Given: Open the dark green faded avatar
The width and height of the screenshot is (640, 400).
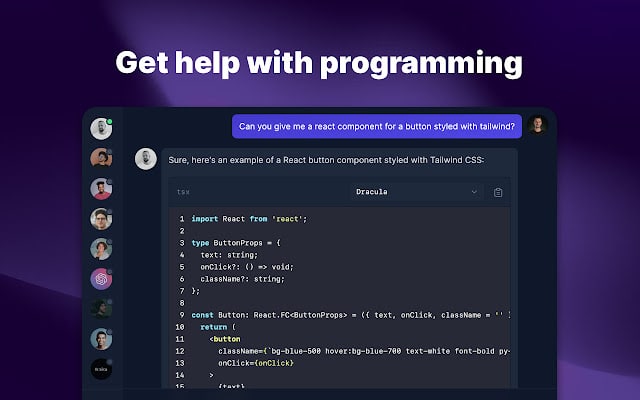Looking at the screenshot, I should pos(101,309).
